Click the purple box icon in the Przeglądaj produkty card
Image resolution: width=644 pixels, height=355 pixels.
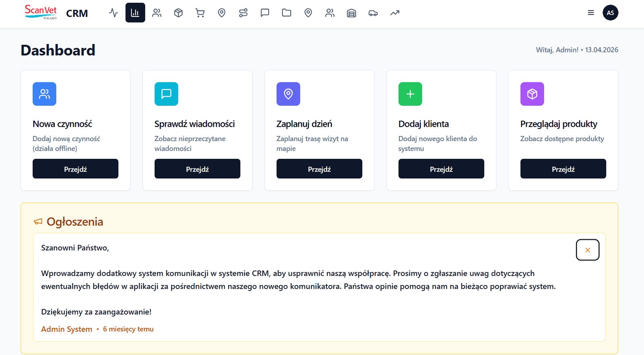tap(532, 94)
